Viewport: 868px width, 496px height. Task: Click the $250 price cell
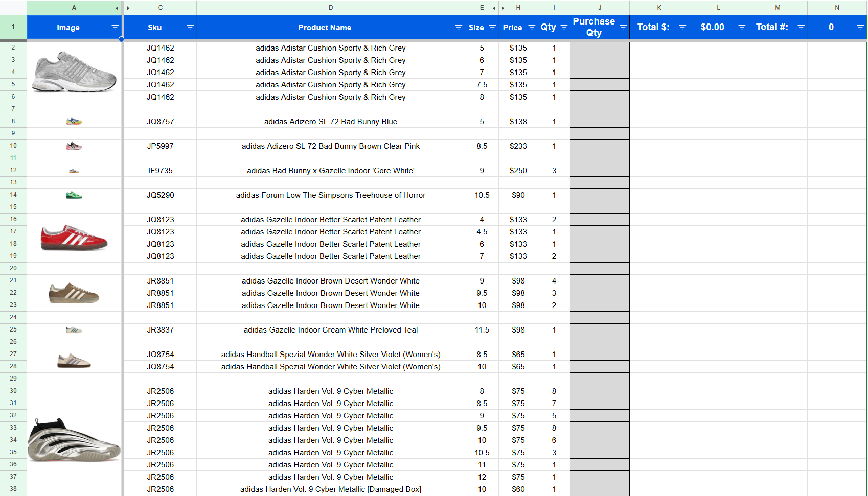(518, 171)
